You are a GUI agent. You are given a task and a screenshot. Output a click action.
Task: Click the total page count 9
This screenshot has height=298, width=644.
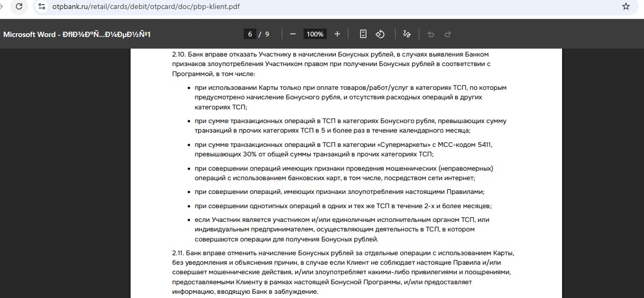tap(267, 34)
